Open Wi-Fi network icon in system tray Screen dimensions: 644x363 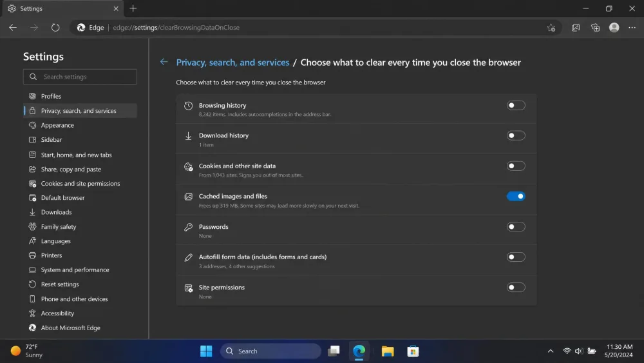click(x=567, y=351)
